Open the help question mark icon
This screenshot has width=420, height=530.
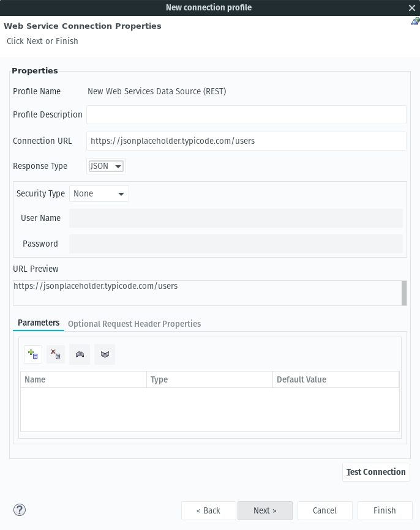[20, 510]
